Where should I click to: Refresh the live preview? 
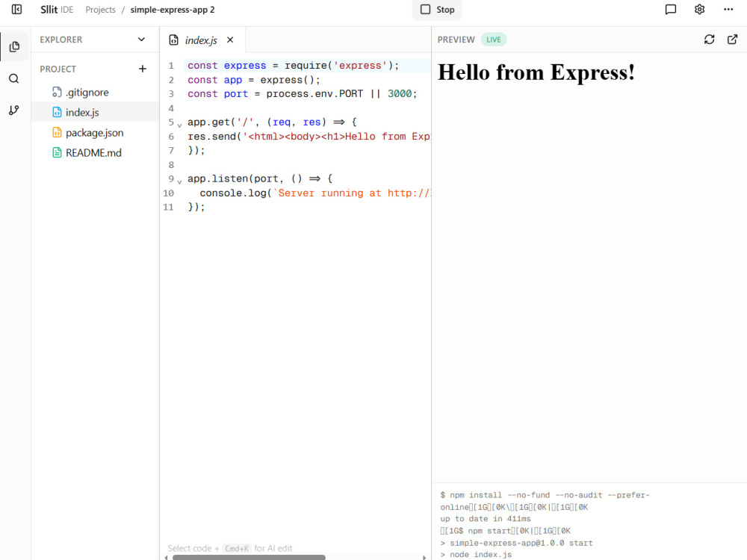click(x=710, y=40)
